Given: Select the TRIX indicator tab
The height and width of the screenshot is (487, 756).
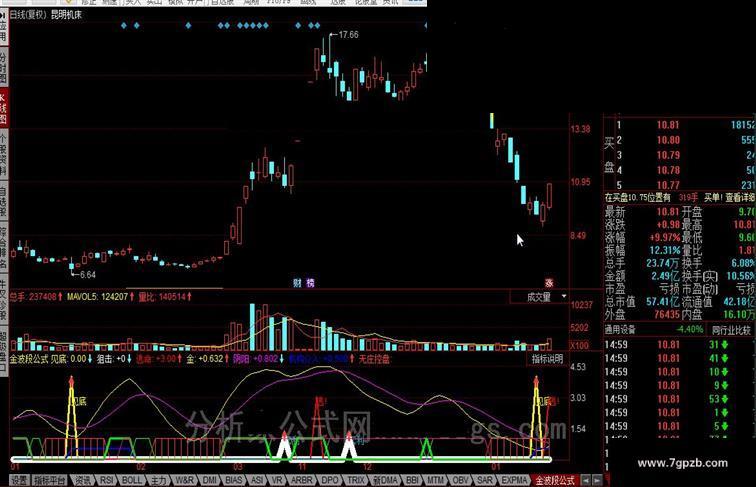Looking at the screenshot, I should coord(356,480).
